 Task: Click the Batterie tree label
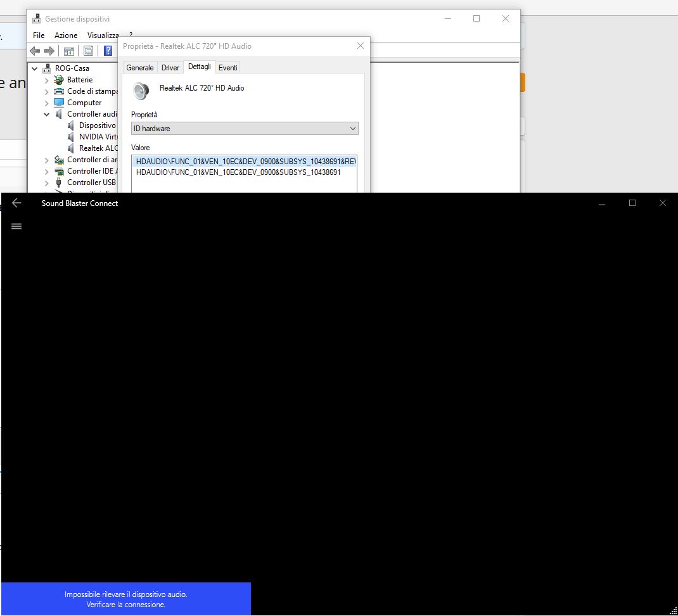[80, 80]
